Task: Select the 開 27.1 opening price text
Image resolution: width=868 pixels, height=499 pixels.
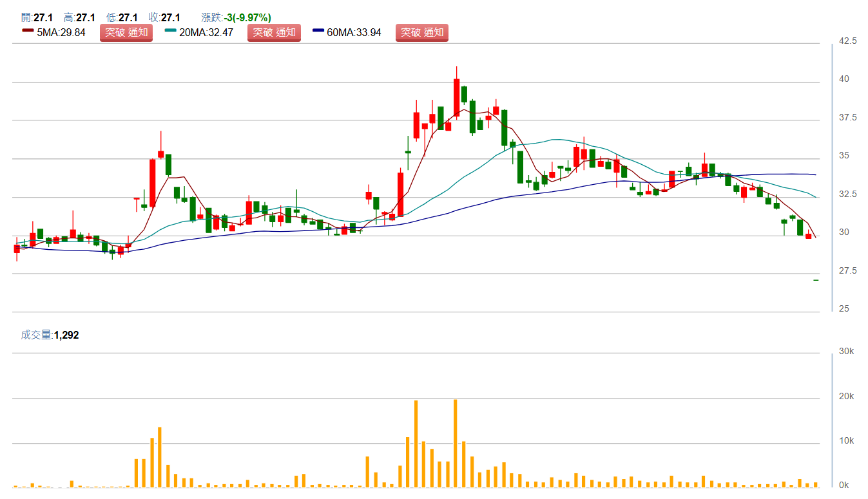Action: click(37, 17)
